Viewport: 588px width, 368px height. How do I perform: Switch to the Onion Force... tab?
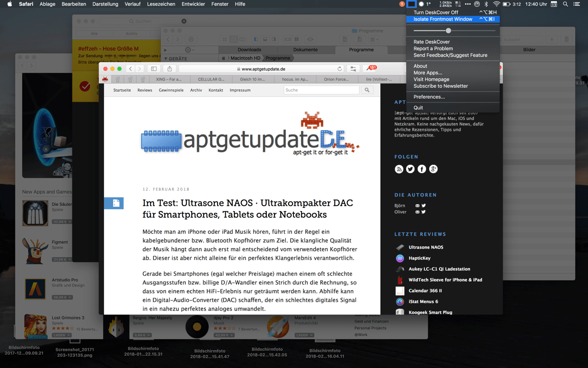point(336,79)
